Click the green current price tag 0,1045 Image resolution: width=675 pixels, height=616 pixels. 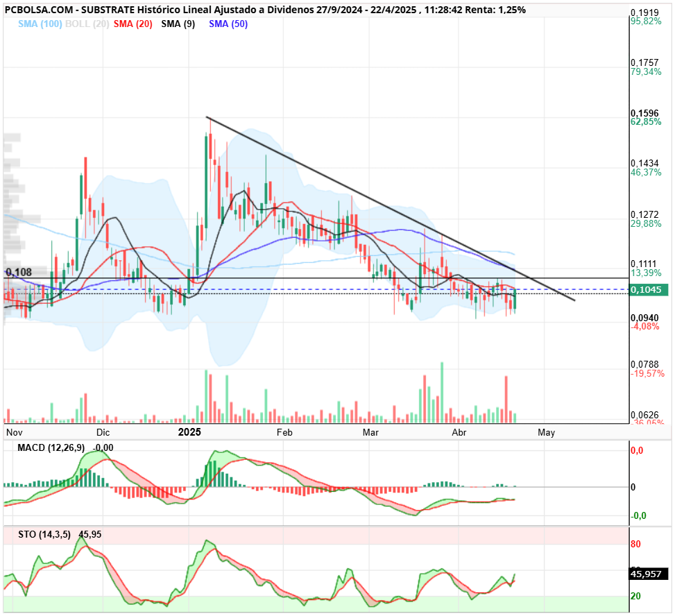point(649,290)
